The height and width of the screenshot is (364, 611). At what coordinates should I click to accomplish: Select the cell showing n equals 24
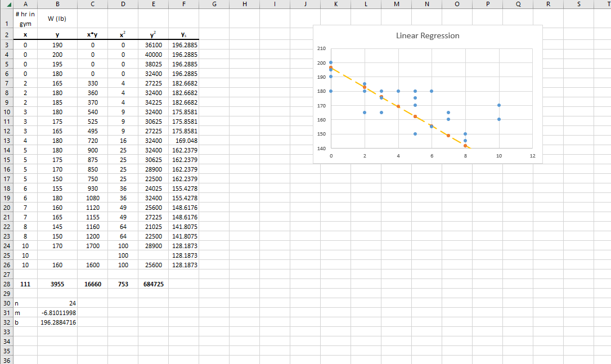(x=57, y=303)
